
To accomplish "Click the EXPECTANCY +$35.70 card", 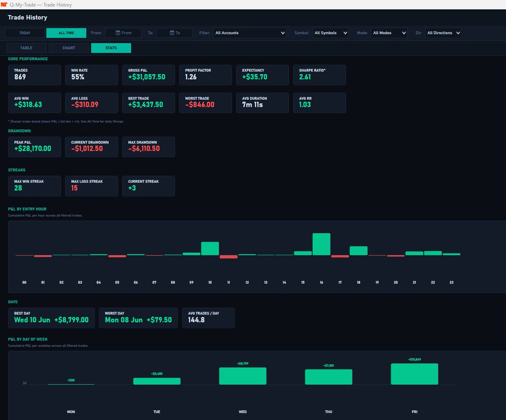I will pos(262,75).
